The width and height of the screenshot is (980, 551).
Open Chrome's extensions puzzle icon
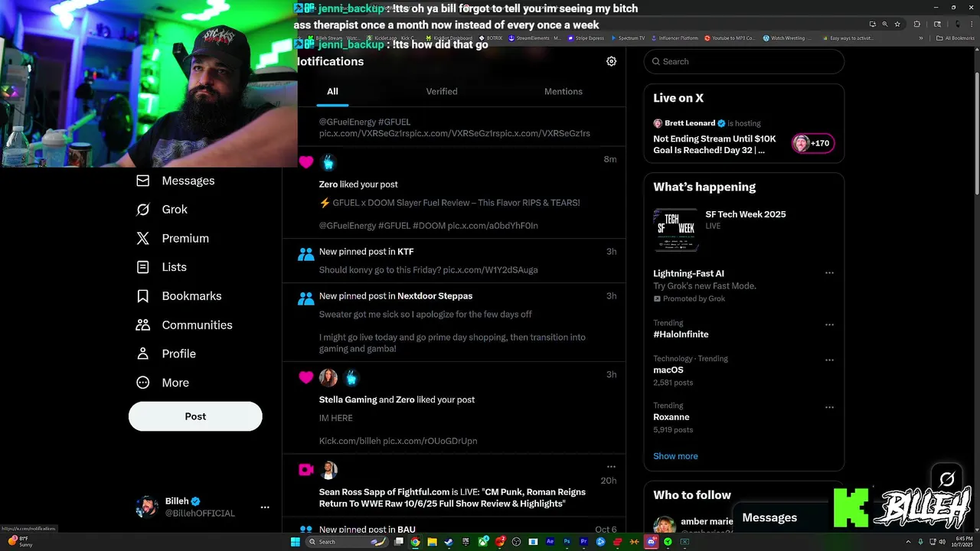point(917,24)
